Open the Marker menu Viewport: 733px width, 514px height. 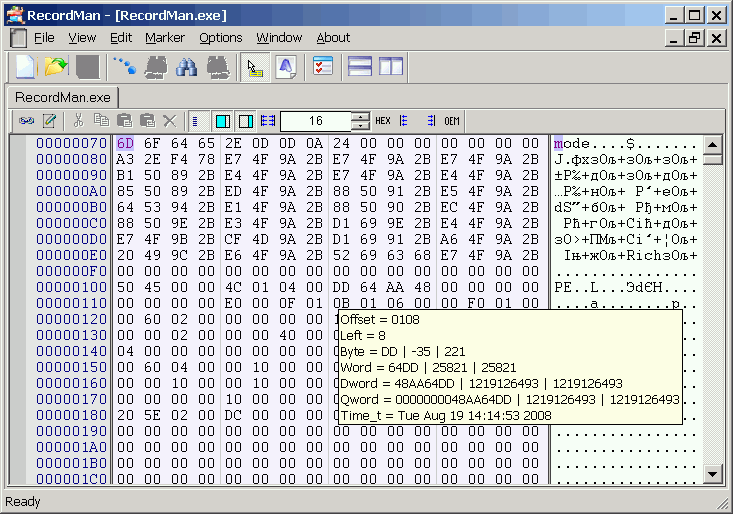tap(165, 38)
